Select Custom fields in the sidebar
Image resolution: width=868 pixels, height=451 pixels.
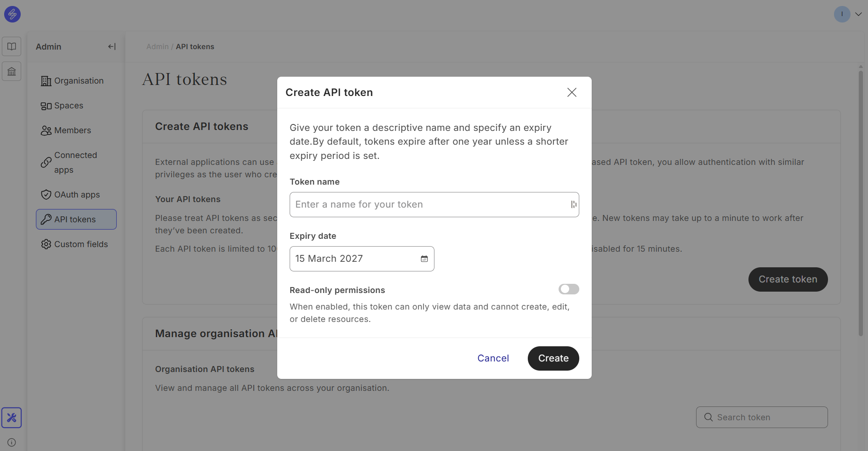[x=81, y=244]
